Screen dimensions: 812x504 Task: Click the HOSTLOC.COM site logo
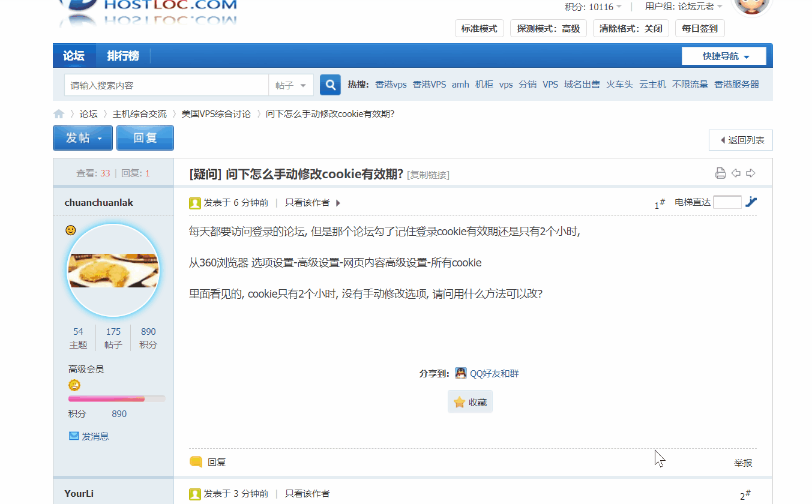(148, 13)
